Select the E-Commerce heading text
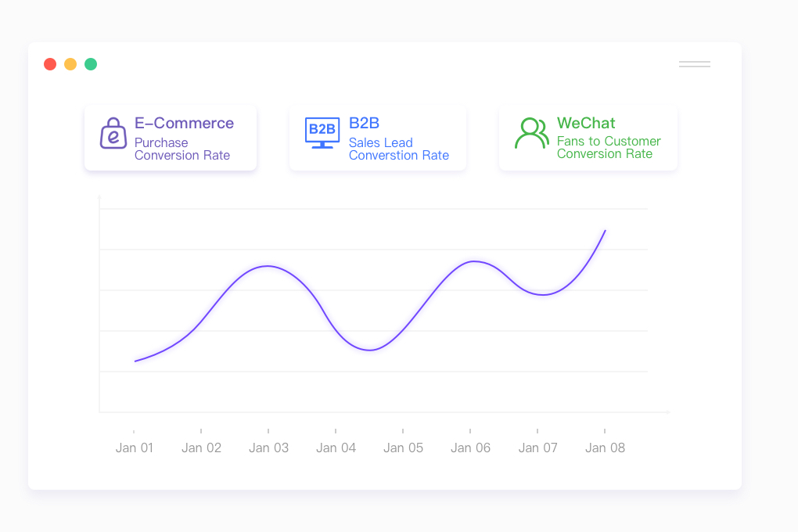This screenshot has height=532, width=798. tap(184, 123)
